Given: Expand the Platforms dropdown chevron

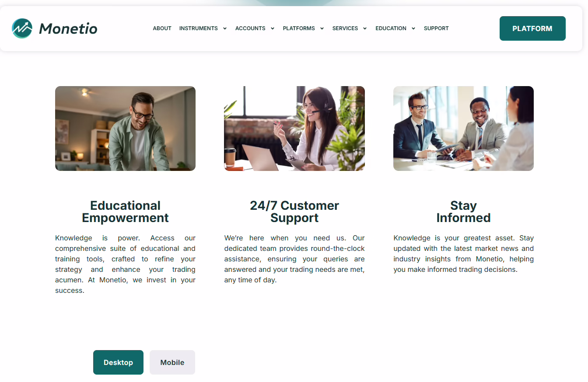Looking at the screenshot, I should pyautogui.click(x=322, y=28).
